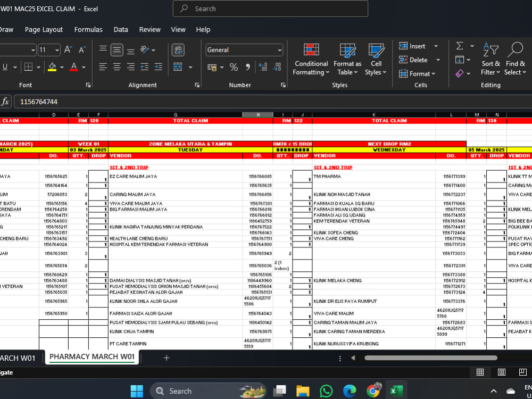Click the Decrease Decimal icon

(x=277, y=67)
